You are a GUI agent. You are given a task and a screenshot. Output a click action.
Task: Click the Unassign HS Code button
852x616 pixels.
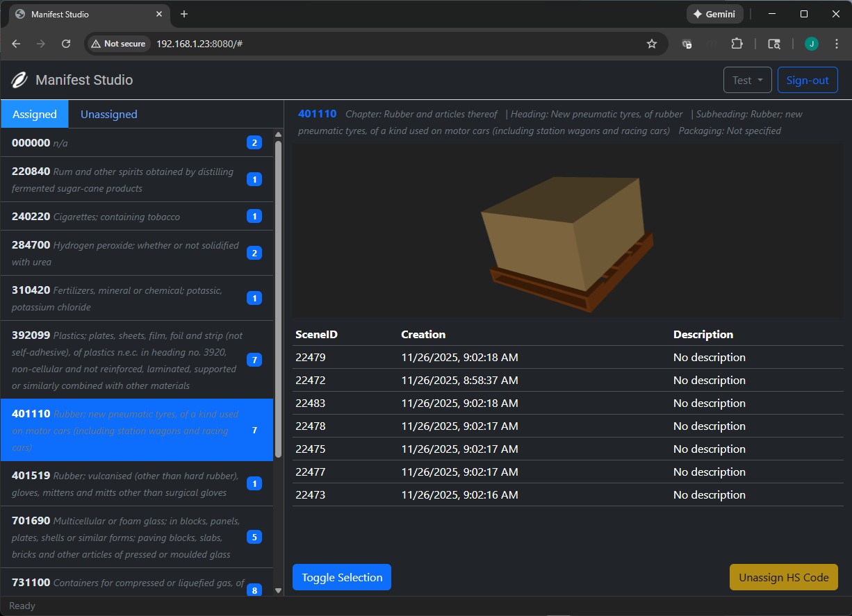[x=783, y=577]
